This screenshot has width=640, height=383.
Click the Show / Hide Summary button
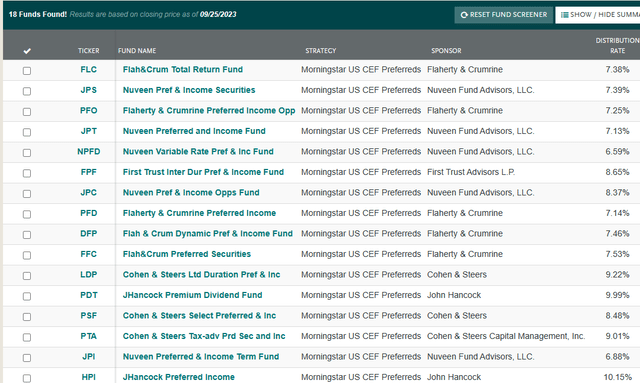tap(598, 15)
